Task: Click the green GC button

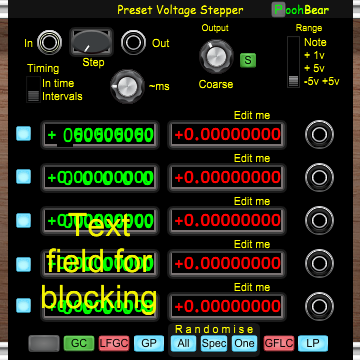Action: (79, 343)
